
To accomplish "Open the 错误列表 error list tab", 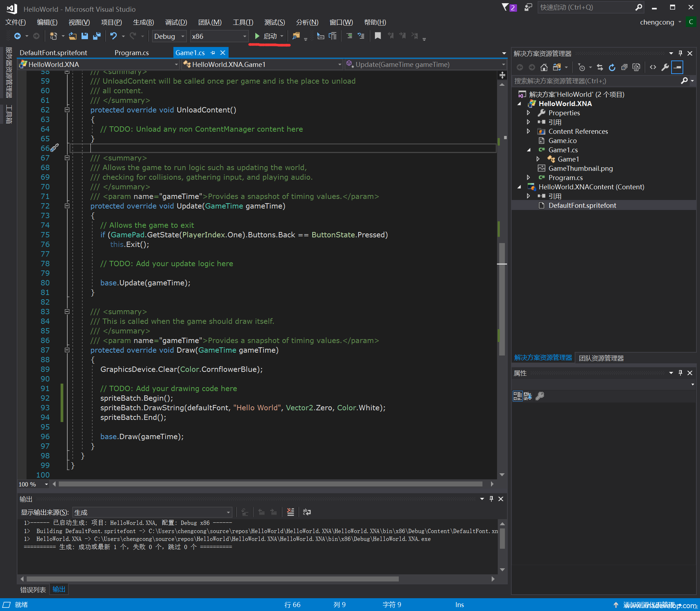I will 33,590.
